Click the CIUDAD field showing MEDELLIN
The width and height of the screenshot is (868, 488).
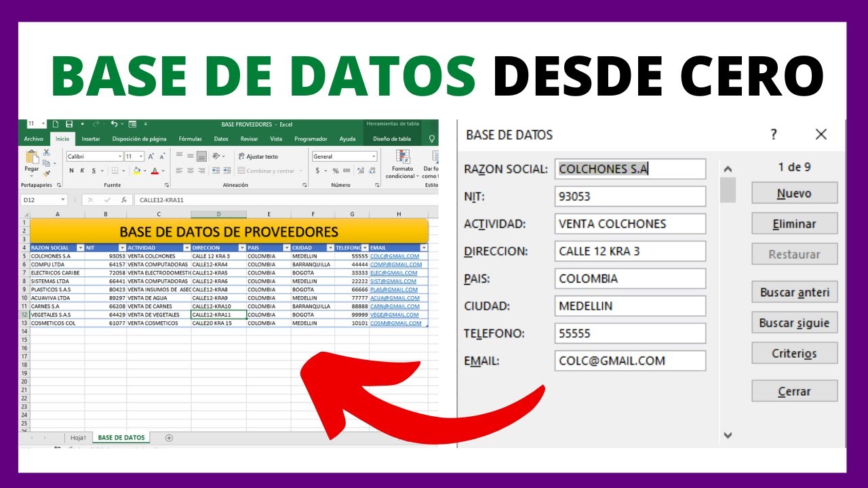point(630,306)
